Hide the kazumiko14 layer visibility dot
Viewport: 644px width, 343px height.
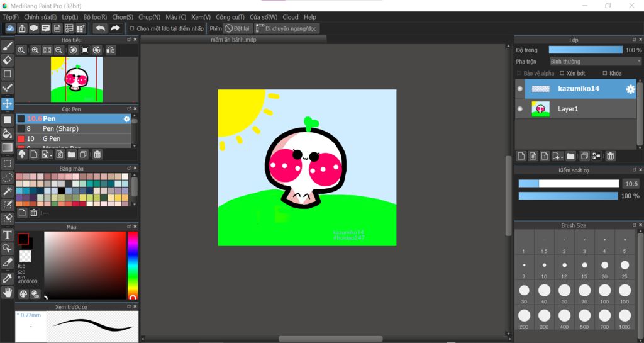point(520,89)
